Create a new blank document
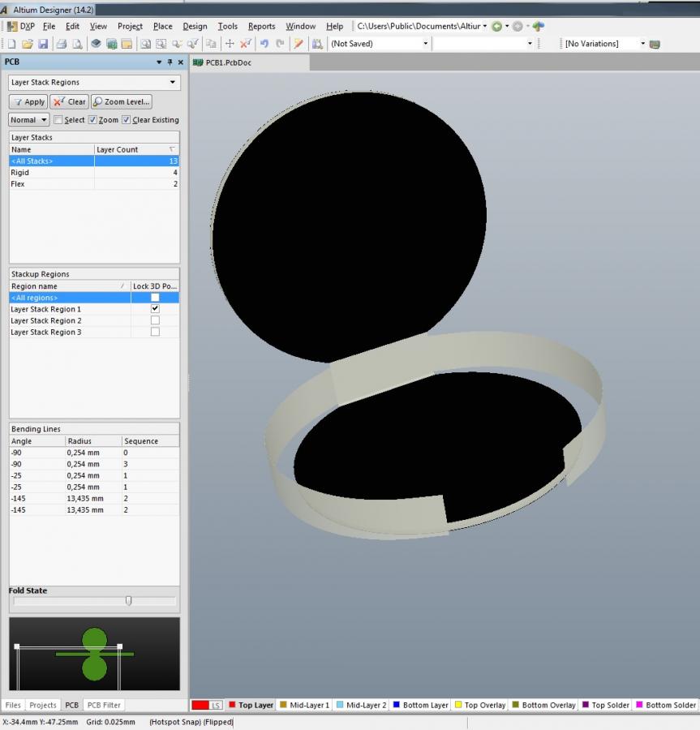Viewport: 700px width, 730px height. [12, 44]
